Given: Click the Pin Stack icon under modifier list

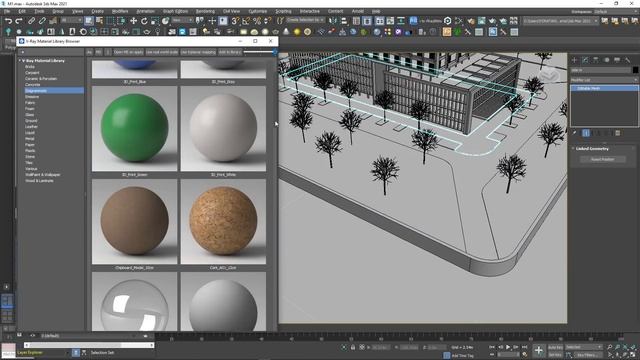Looking at the screenshot, I should click(x=575, y=133).
